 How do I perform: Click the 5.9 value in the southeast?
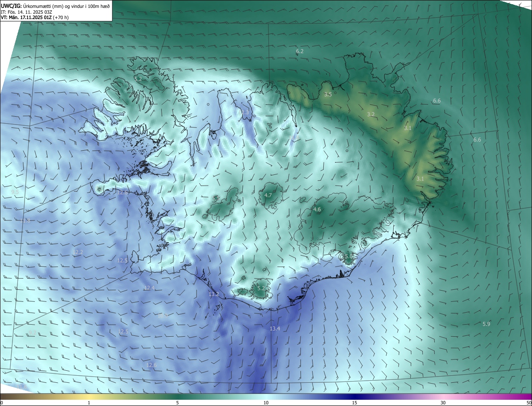(x=486, y=324)
